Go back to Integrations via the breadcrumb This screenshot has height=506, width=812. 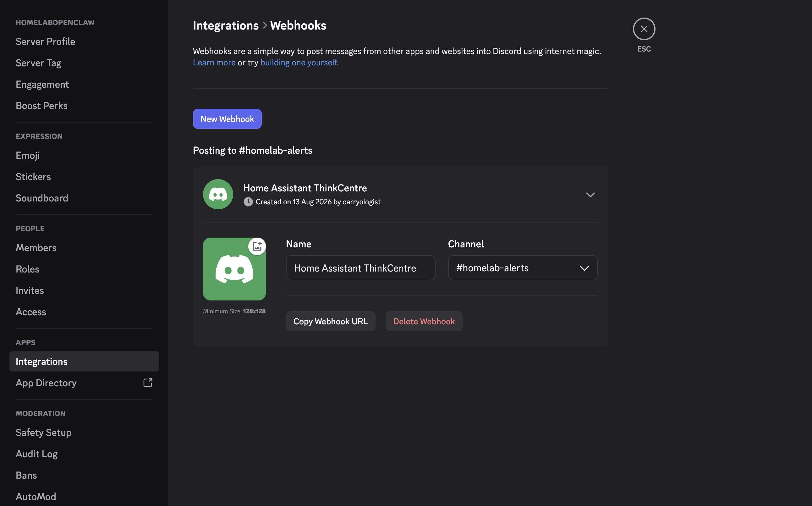coord(226,25)
